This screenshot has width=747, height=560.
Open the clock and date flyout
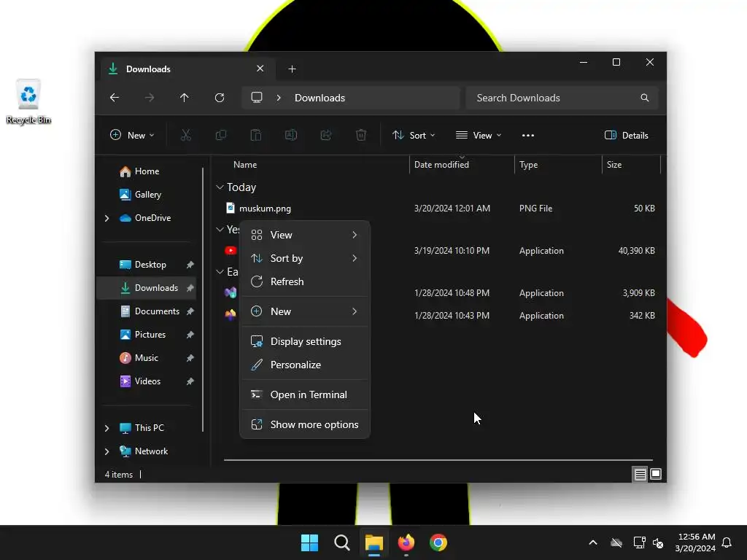click(x=695, y=542)
